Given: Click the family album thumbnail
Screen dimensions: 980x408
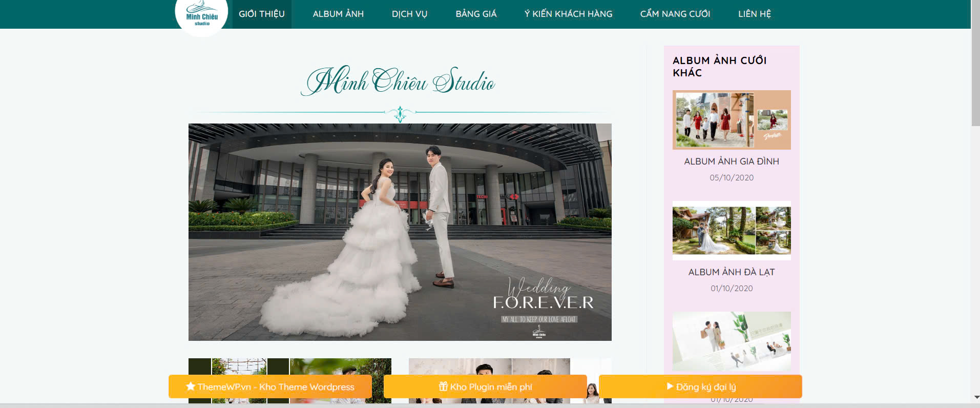Looking at the screenshot, I should coord(732,120).
